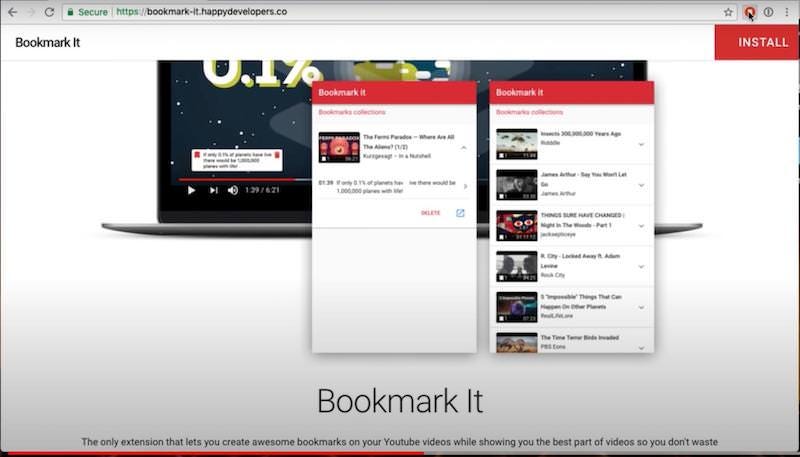Image resolution: width=800 pixels, height=457 pixels.
Task: Click Bookmarks collections label in right popup
Action: pos(530,112)
